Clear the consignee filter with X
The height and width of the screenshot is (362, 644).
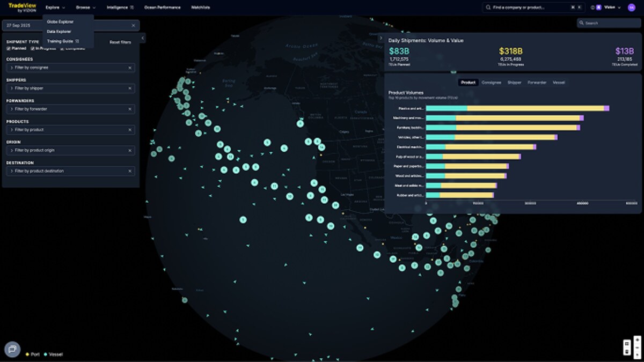click(x=130, y=68)
